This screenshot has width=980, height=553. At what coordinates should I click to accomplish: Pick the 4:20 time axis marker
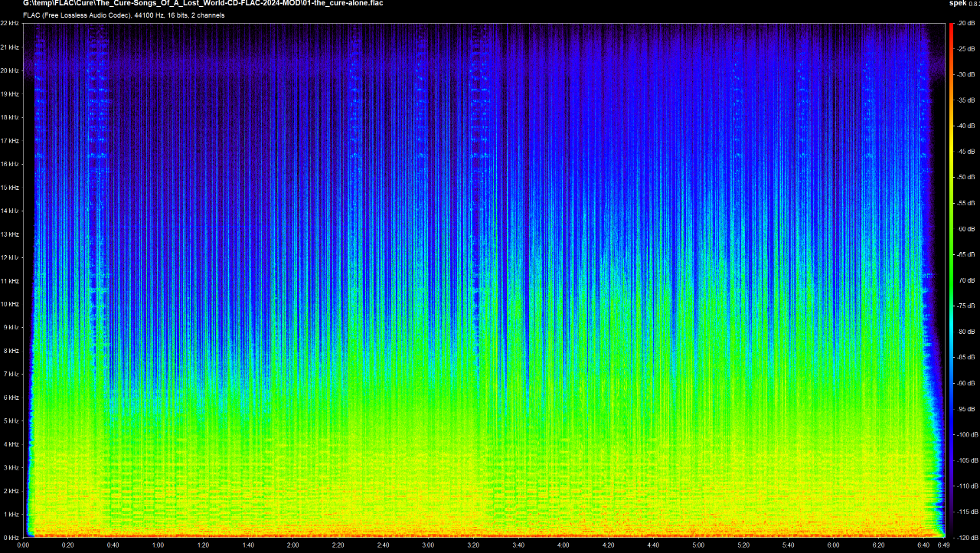608,545
